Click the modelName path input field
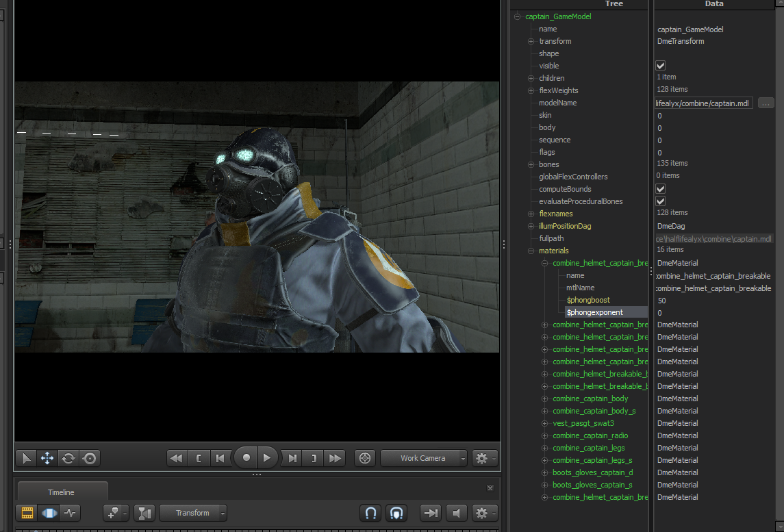 pos(703,103)
